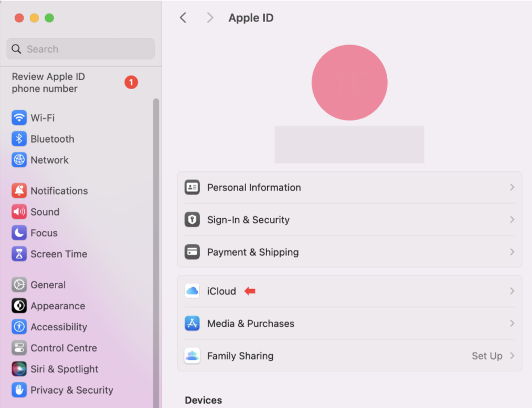This screenshot has height=408, width=532.
Task: Select Network in the sidebar
Action: pyautogui.click(x=49, y=160)
